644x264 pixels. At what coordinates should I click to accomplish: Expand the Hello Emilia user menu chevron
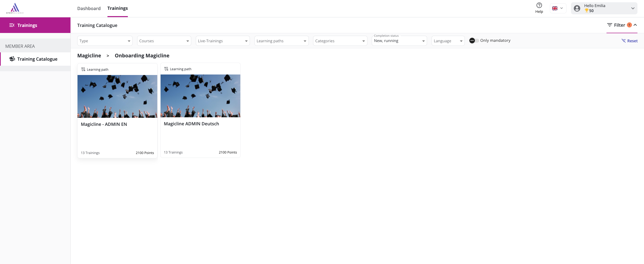click(633, 8)
